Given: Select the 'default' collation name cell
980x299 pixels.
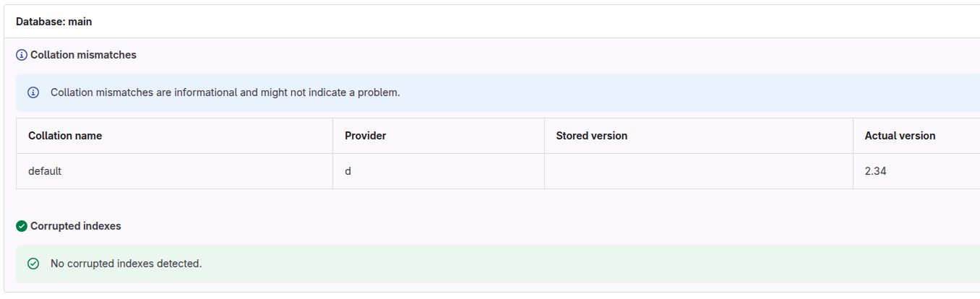Looking at the screenshot, I should click(45, 171).
